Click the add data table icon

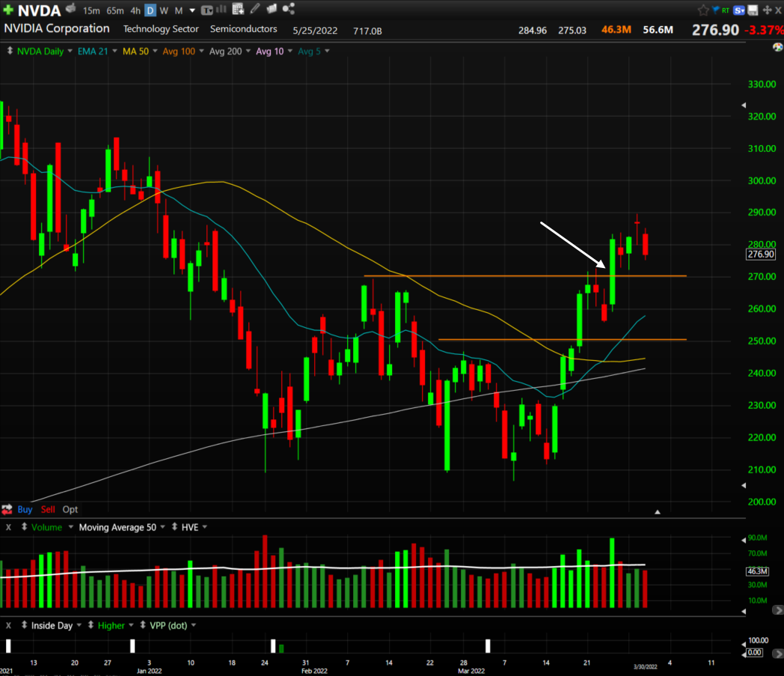238,9
